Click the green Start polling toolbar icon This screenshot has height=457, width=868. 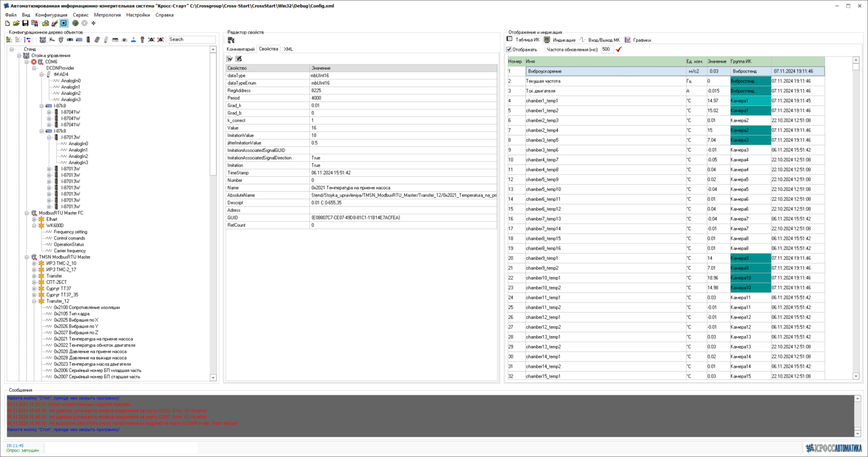pos(76,24)
